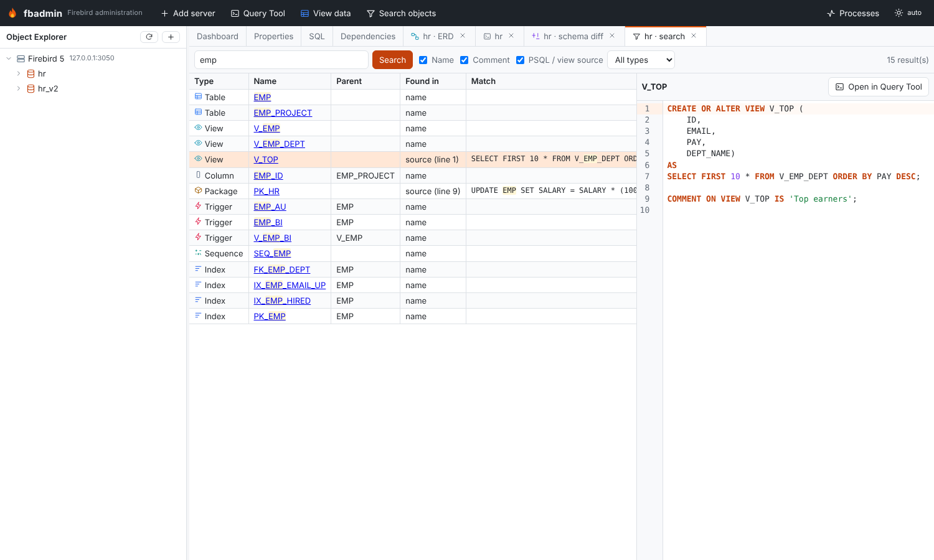This screenshot has width=934, height=560.
Task: Refresh the Object Explorer tree
Action: click(x=149, y=37)
